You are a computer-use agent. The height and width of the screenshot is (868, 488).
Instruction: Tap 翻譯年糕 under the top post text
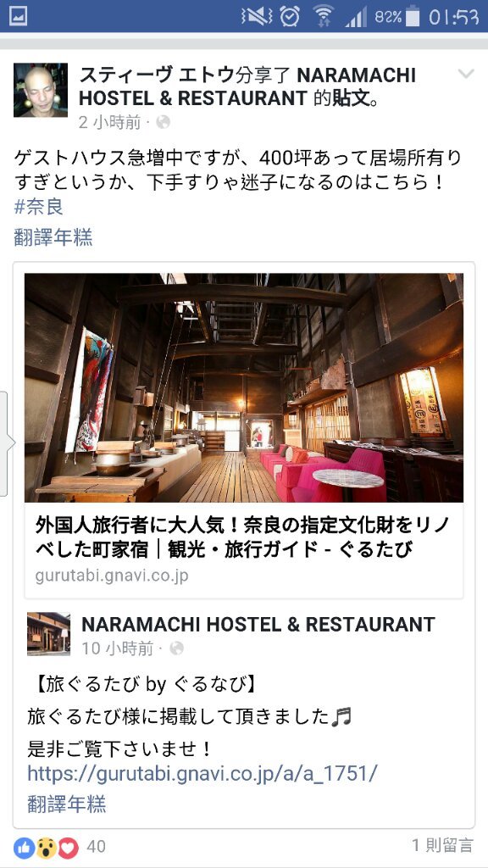point(53,237)
